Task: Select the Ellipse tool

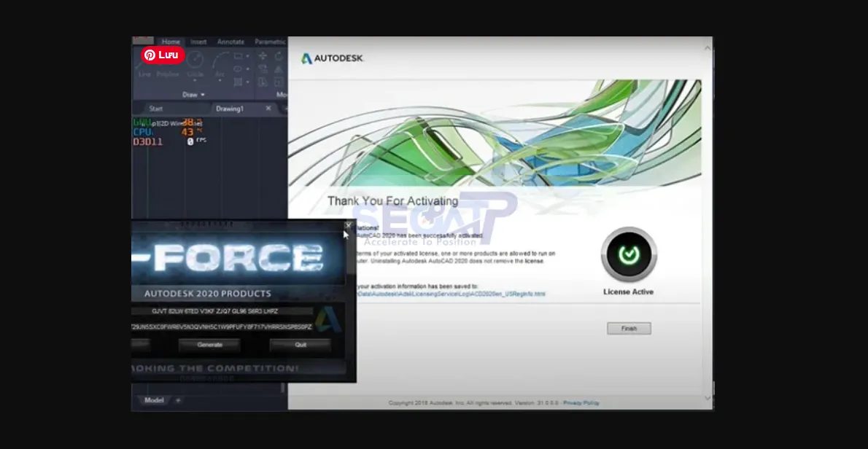Action: click(238, 69)
